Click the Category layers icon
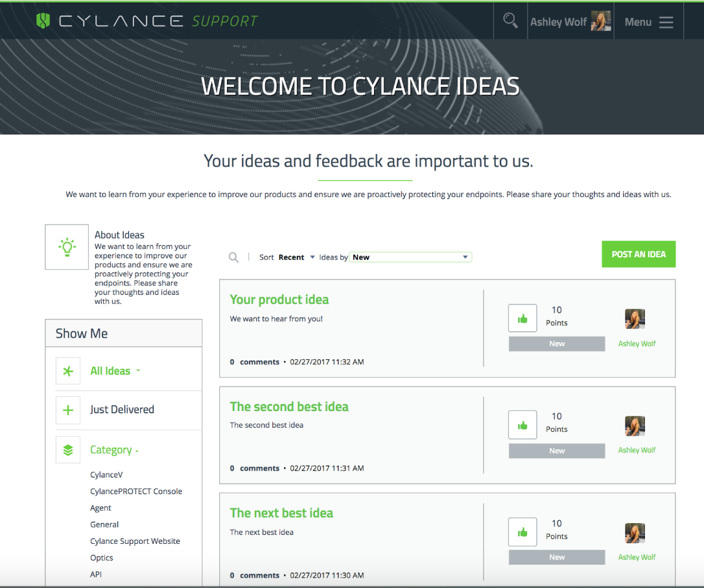This screenshot has height=588, width=704. click(68, 450)
